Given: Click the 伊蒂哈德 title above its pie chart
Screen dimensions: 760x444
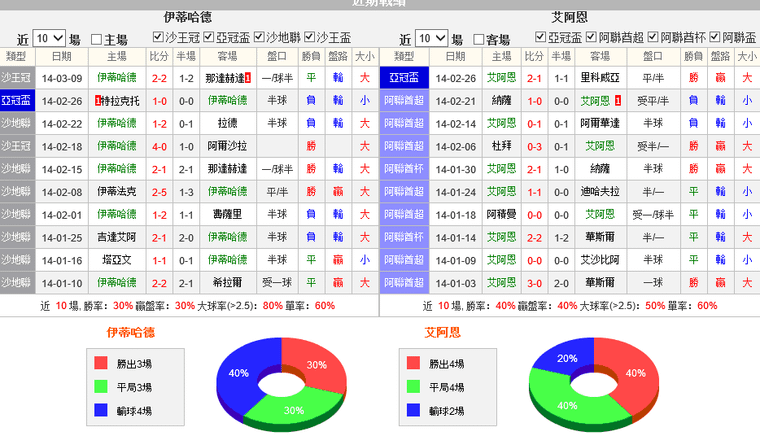Looking at the screenshot, I should pos(131,333).
